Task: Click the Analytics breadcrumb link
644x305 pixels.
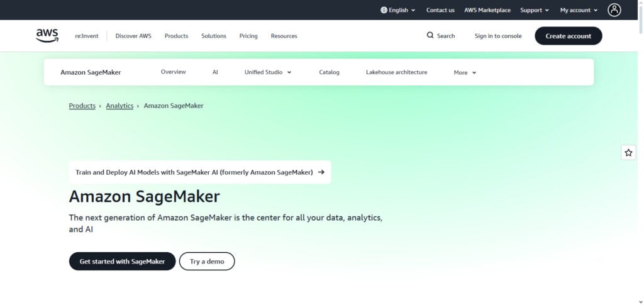Action: (119, 106)
